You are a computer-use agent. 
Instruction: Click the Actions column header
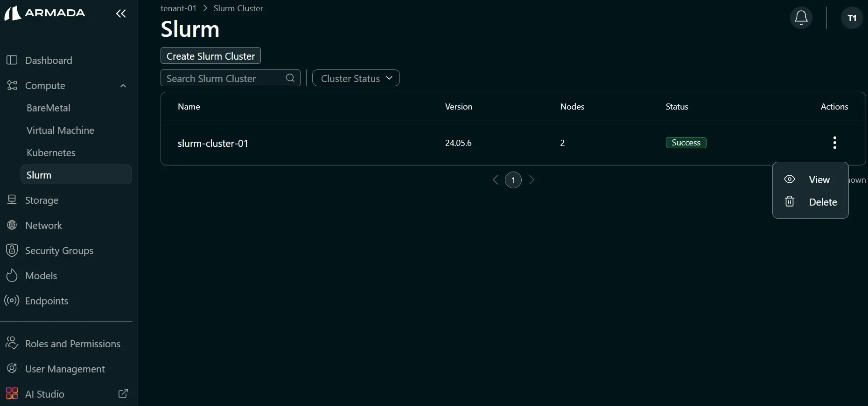[x=834, y=106]
